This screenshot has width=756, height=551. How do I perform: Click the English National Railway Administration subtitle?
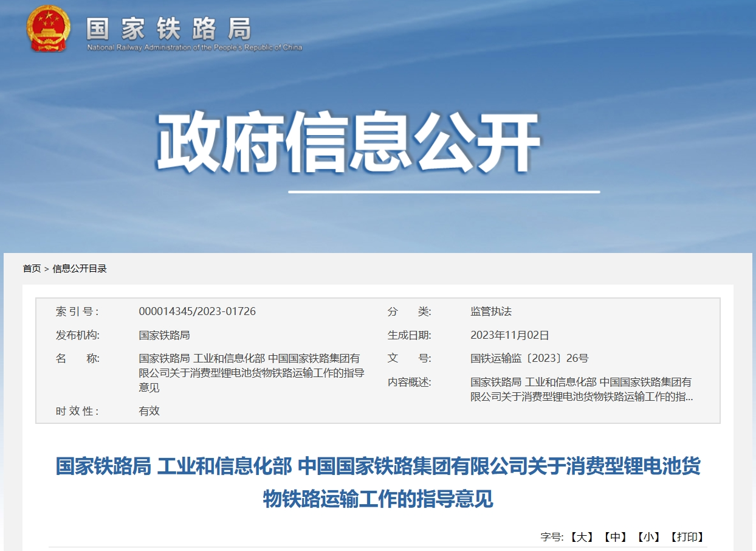coord(194,47)
